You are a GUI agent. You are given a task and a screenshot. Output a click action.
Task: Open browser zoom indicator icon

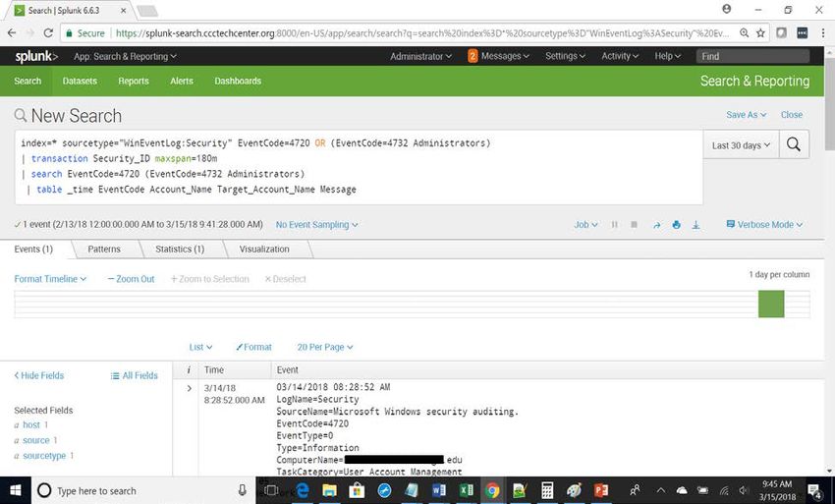point(744,33)
